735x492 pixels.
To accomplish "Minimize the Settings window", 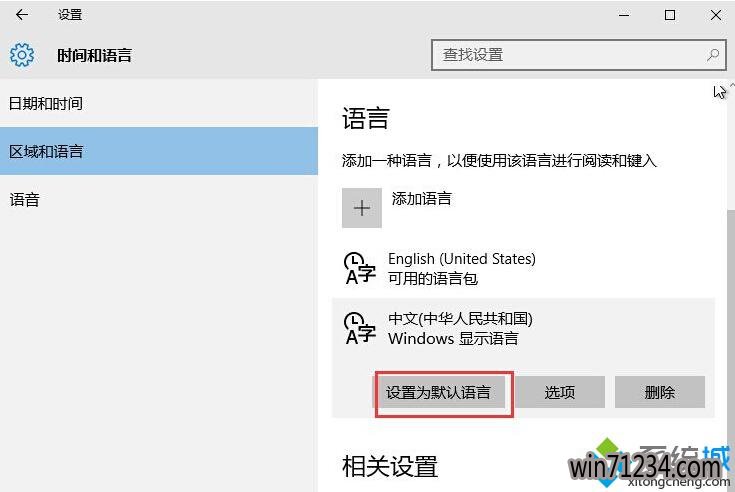I will click(x=623, y=15).
